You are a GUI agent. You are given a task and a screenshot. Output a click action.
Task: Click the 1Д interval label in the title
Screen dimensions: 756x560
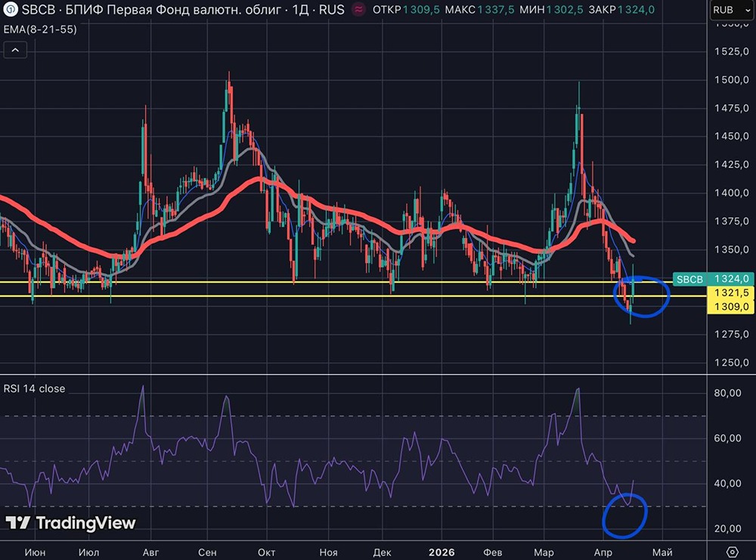(300, 10)
